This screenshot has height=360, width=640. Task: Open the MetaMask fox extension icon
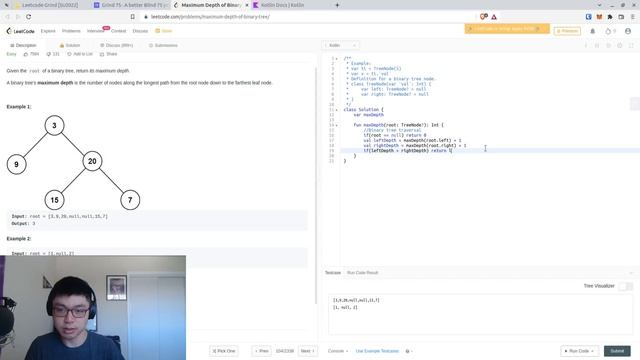click(x=599, y=17)
